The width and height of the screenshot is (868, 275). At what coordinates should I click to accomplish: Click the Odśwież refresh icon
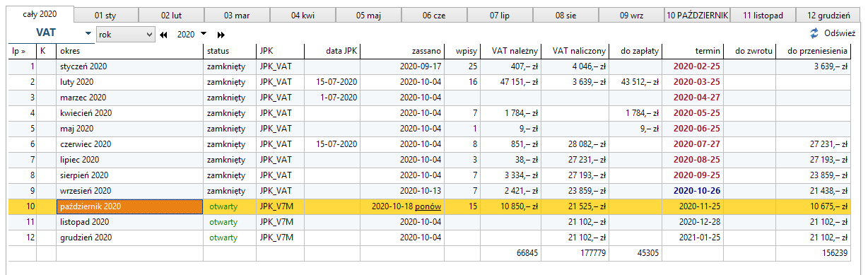(814, 33)
